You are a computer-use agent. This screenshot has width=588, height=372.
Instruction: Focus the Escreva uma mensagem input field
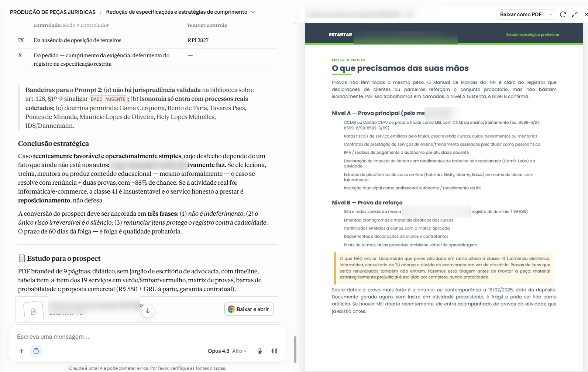coord(148,337)
